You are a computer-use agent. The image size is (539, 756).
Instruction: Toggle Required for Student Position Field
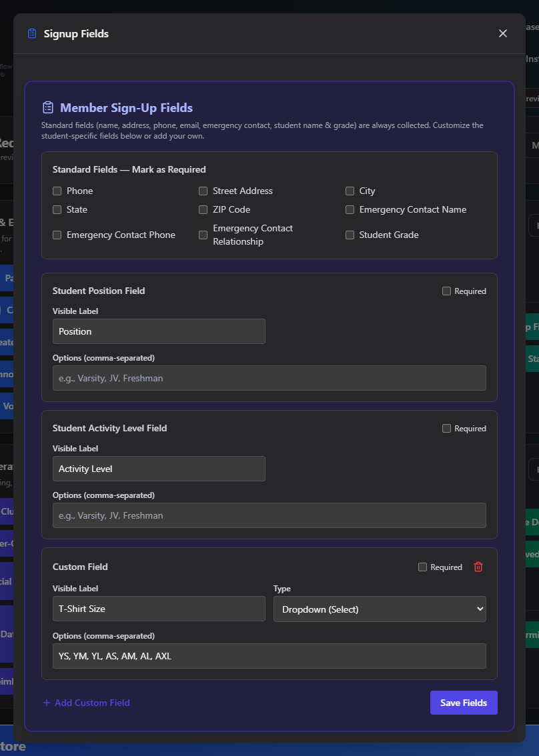(x=446, y=291)
